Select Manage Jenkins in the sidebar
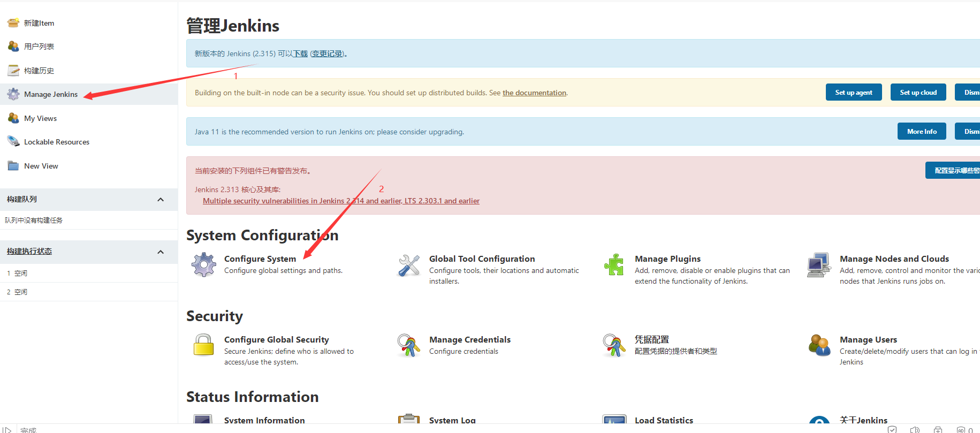 click(x=51, y=94)
